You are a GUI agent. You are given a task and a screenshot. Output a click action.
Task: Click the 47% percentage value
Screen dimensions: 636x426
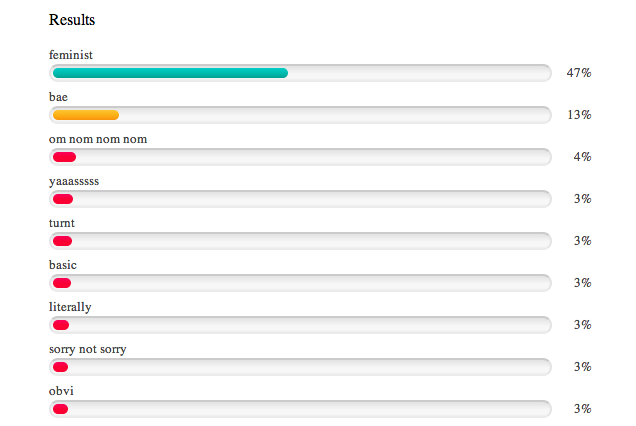click(x=579, y=73)
